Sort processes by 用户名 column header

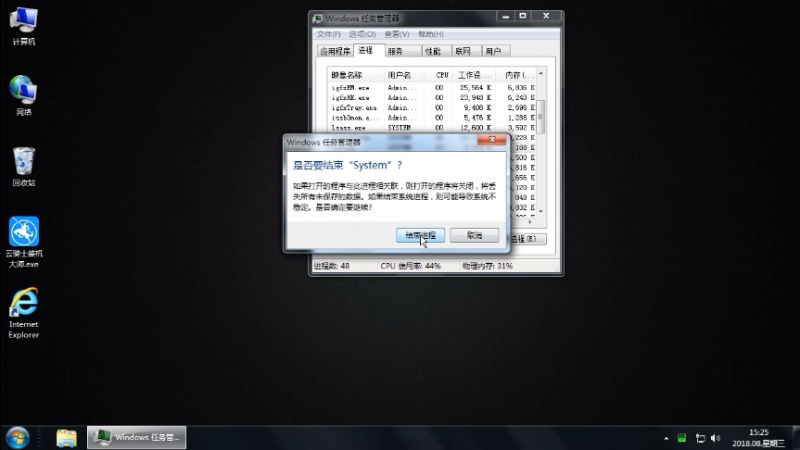tap(404, 75)
